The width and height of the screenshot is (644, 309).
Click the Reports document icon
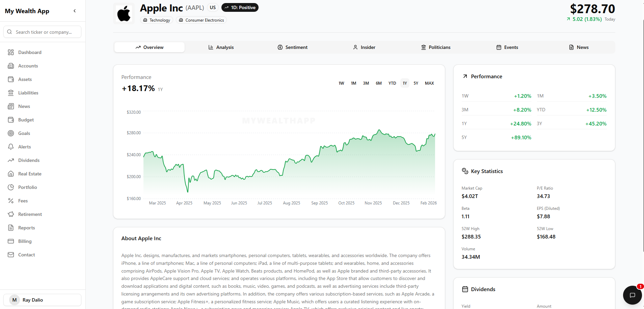click(11, 228)
